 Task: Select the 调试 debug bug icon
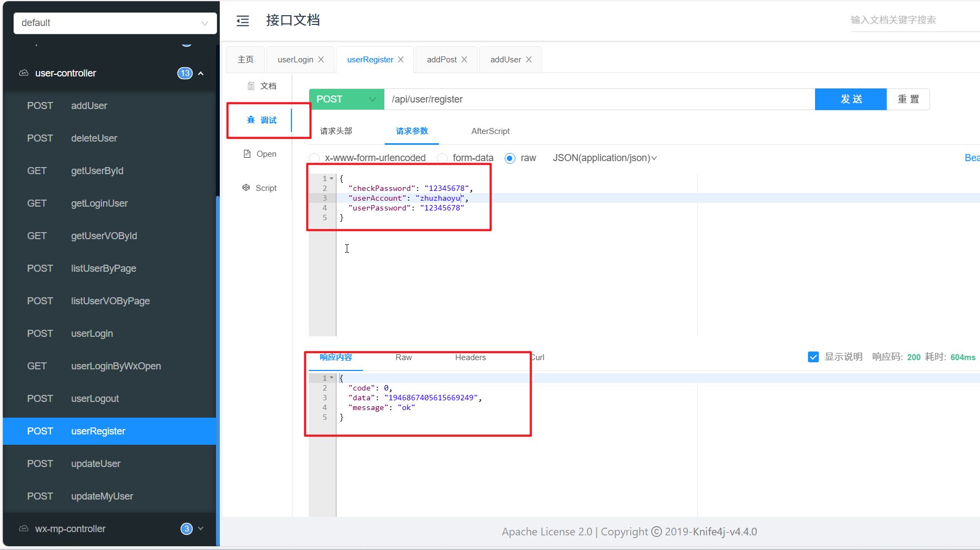tap(251, 120)
